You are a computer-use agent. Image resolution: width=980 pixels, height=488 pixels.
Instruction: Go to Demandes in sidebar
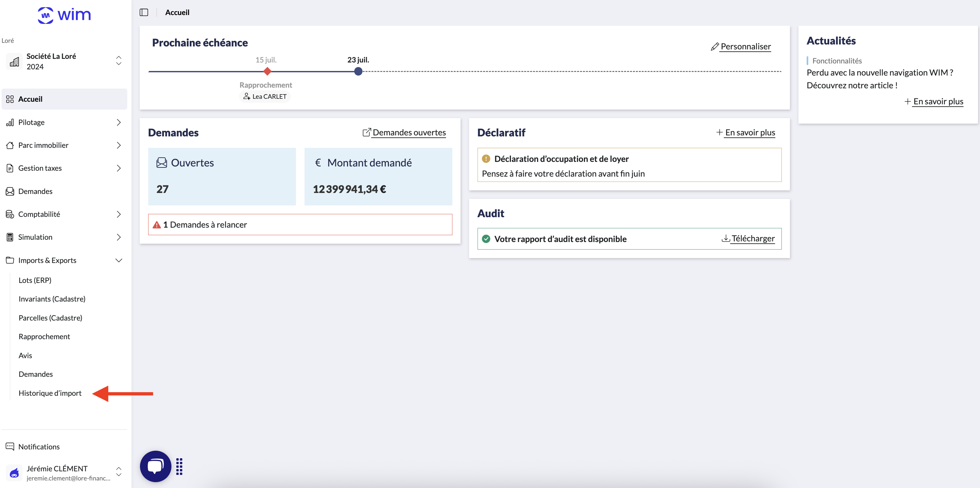pyautogui.click(x=35, y=191)
